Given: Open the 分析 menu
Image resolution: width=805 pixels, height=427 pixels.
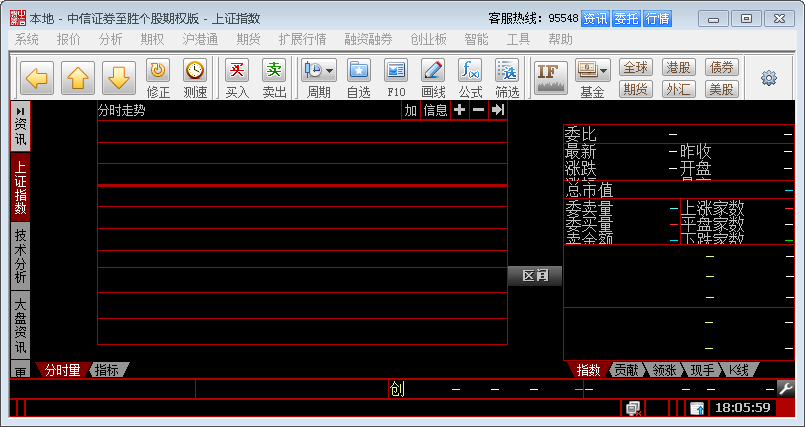Looking at the screenshot, I should click(110, 39).
